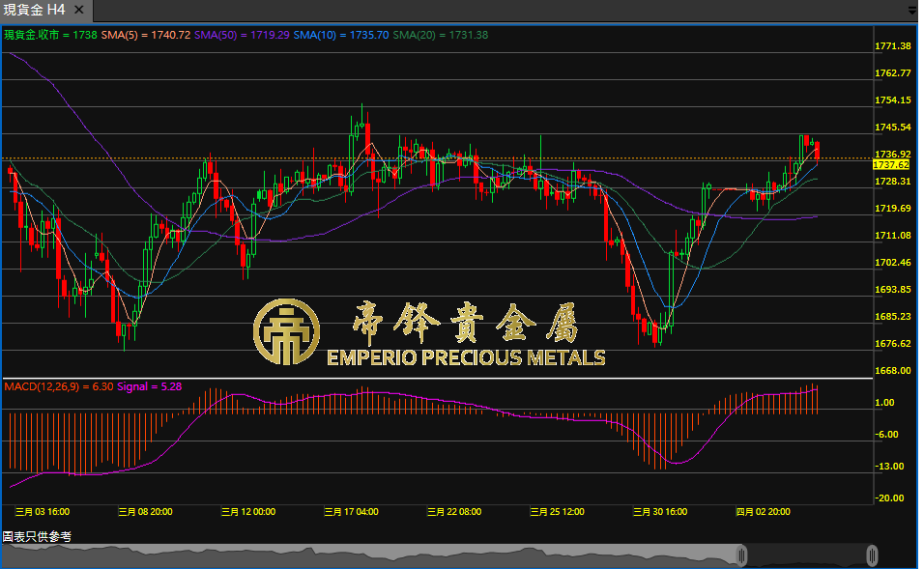The width and height of the screenshot is (924, 569).
Task: Click the 三月 08 20:00 time axis label
Action: pyautogui.click(x=146, y=512)
